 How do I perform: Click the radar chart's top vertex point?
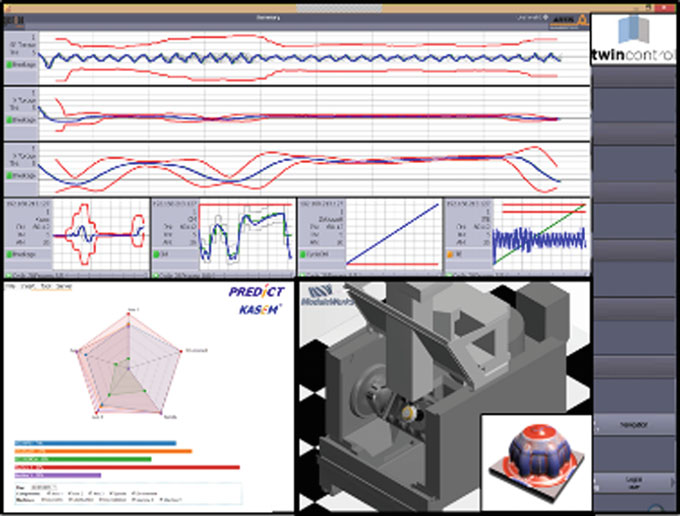pos(130,312)
